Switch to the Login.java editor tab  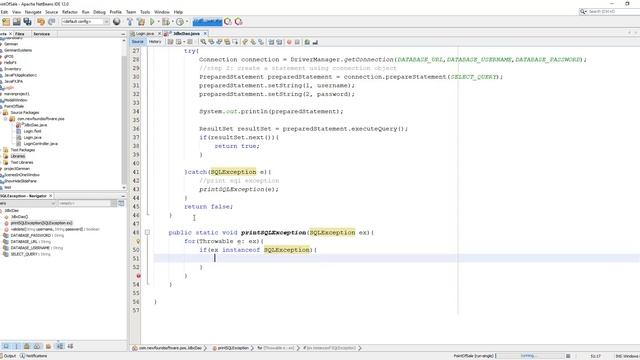pos(145,33)
